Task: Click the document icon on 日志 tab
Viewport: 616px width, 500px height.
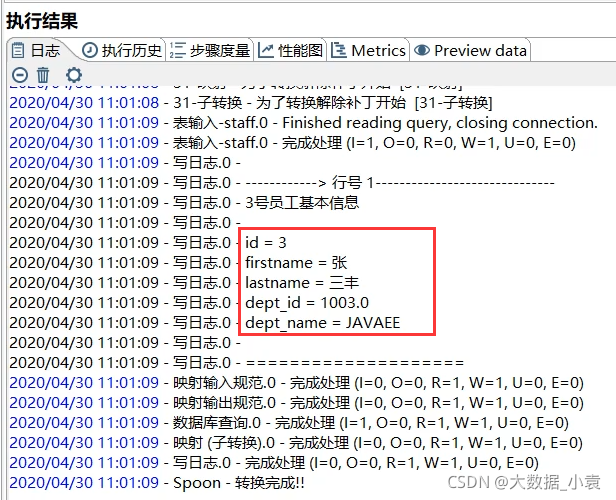Action: (18, 50)
